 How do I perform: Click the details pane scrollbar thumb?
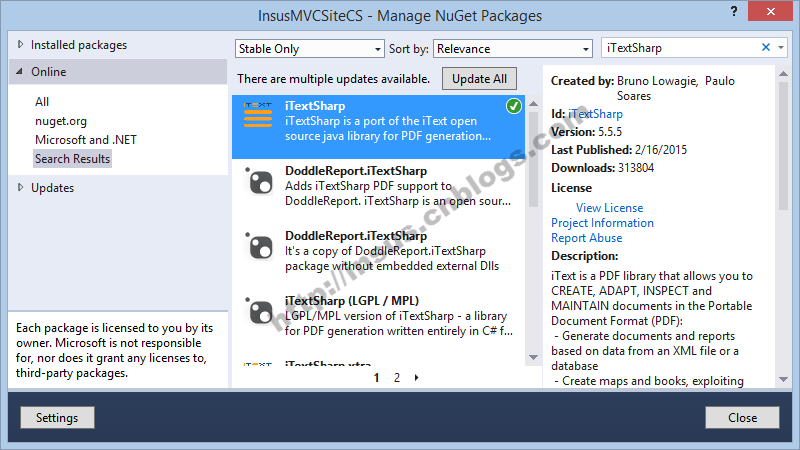[783, 146]
